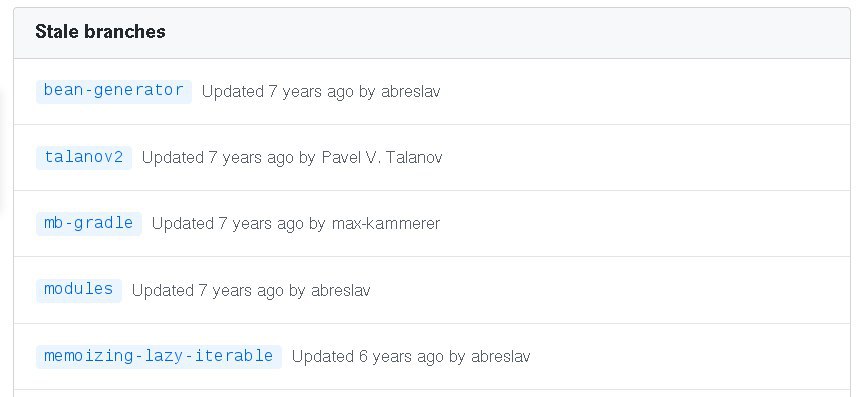Open the talanov2 branch link
Image resolution: width=868 pixels, height=397 pixels.
pyautogui.click(x=84, y=157)
